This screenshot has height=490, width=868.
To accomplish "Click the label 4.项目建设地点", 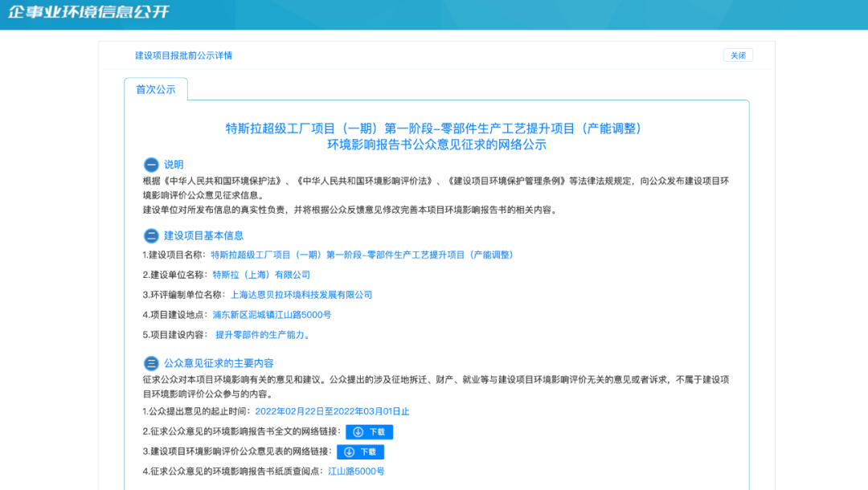I will (x=175, y=315).
